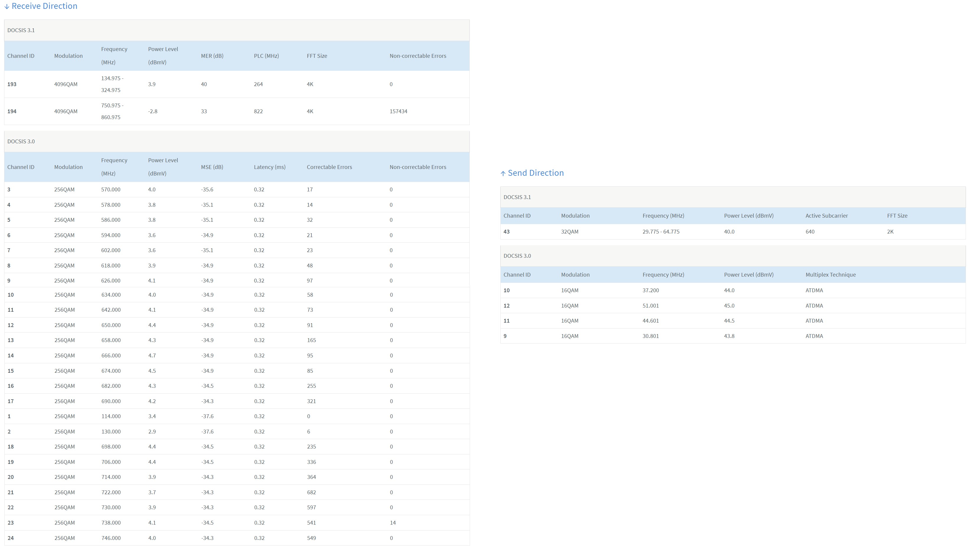Image resolution: width=968 pixels, height=560 pixels.
Task: Click the Latency (ms) column header
Action: (269, 167)
